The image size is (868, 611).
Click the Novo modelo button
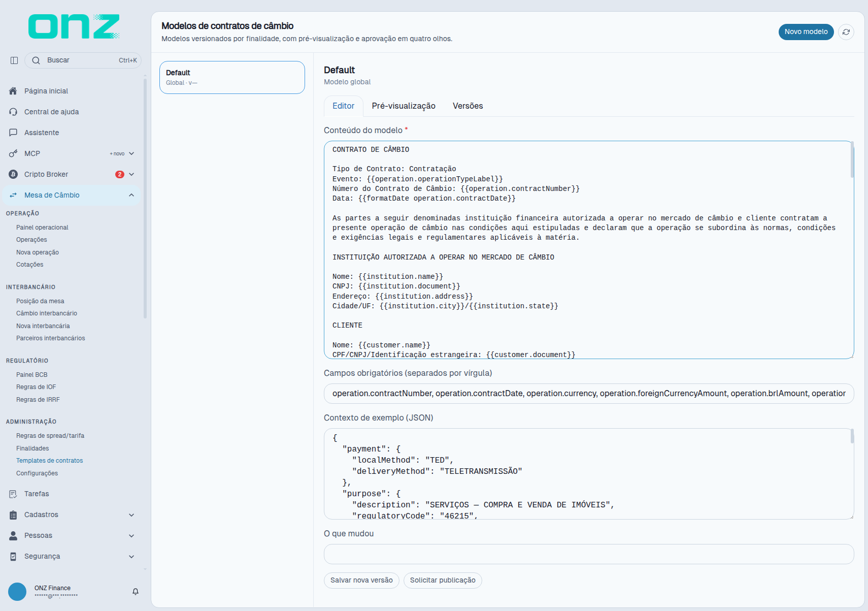point(806,32)
